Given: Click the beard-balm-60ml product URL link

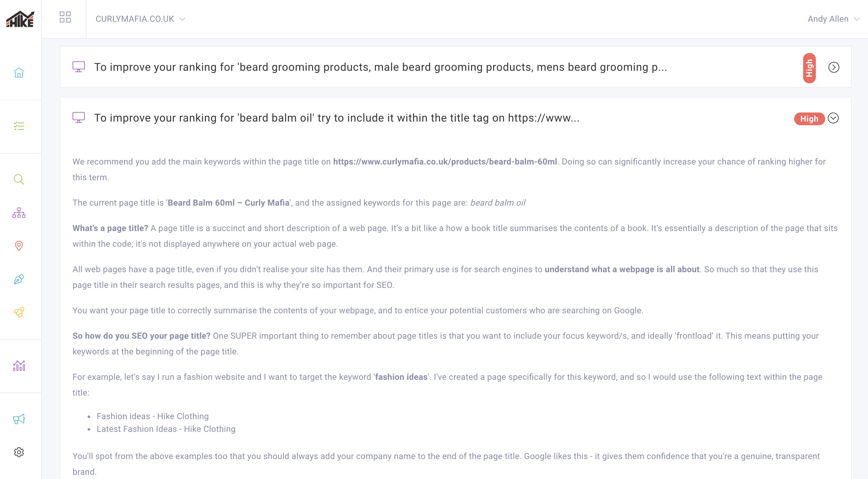Looking at the screenshot, I should (x=445, y=162).
